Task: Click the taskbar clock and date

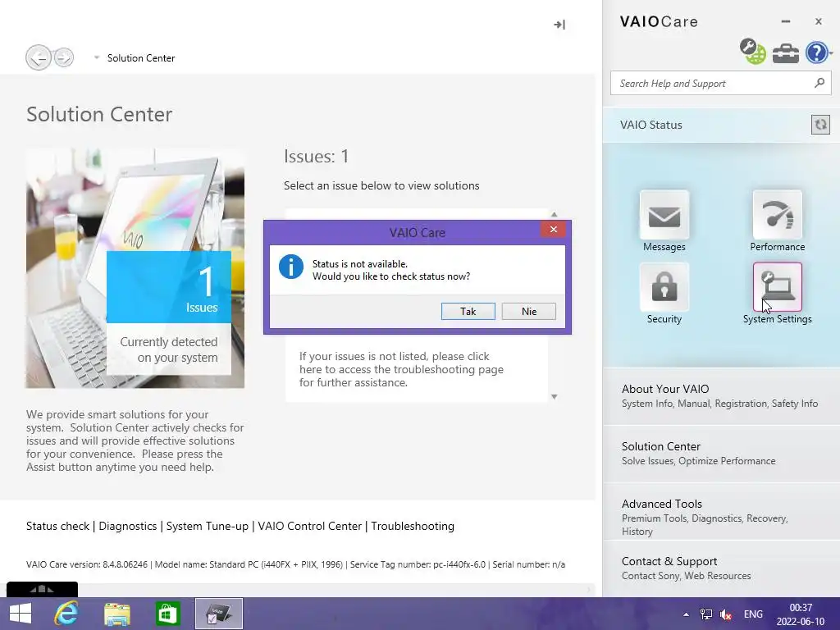Action: point(801,614)
